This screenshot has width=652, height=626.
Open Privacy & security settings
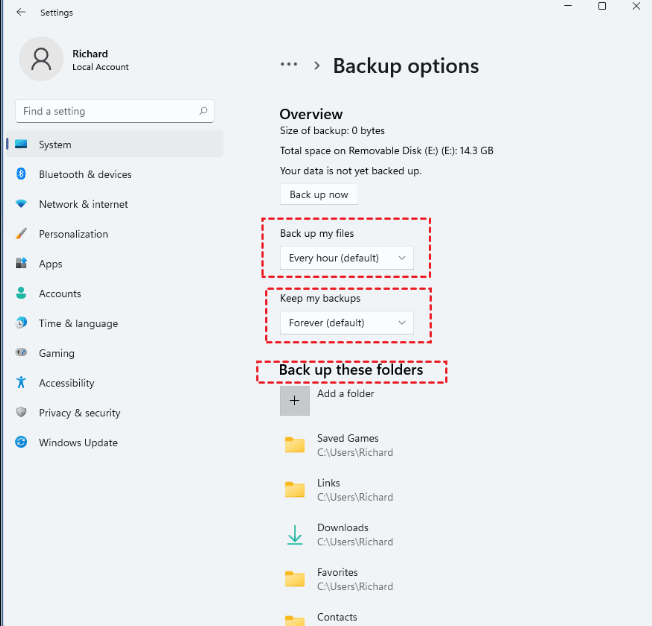115,413
